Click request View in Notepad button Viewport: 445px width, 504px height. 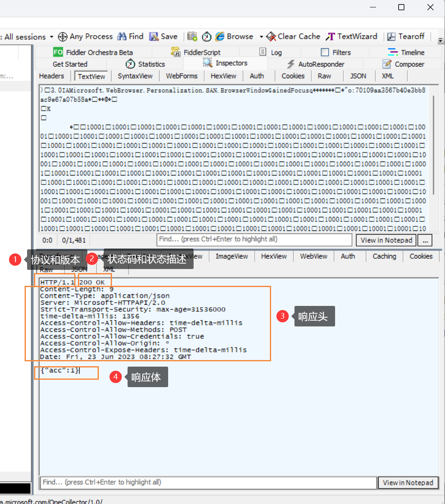pos(386,240)
